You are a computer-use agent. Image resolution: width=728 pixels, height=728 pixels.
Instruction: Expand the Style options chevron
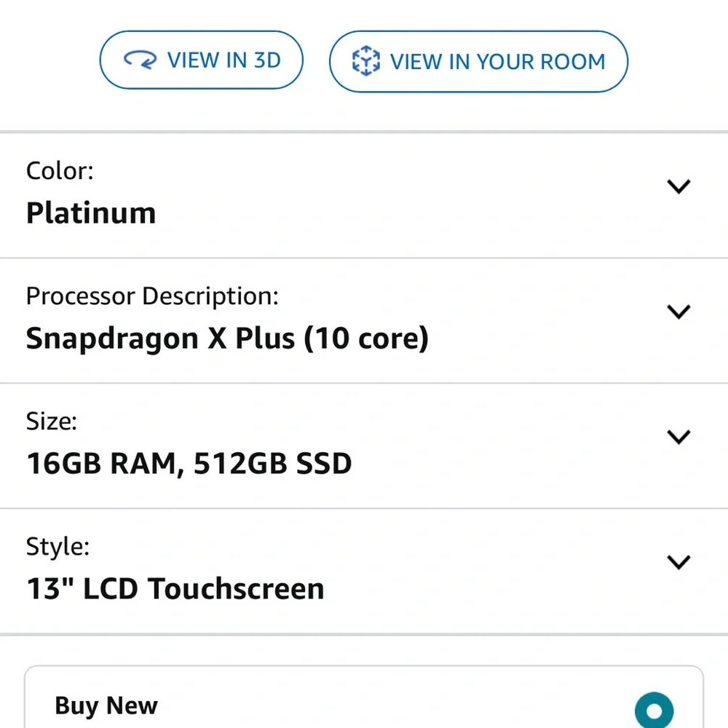click(x=678, y=562)
